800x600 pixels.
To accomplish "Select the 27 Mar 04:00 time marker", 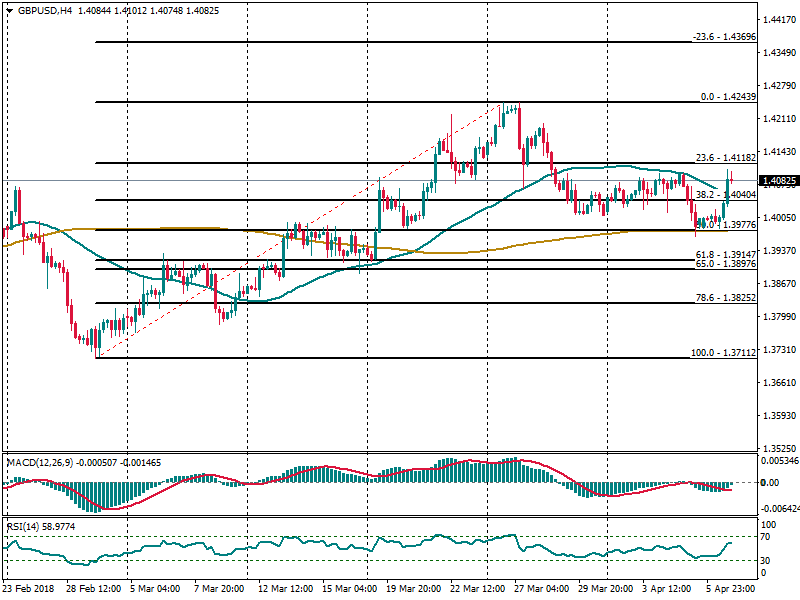I will click(540, 591).
